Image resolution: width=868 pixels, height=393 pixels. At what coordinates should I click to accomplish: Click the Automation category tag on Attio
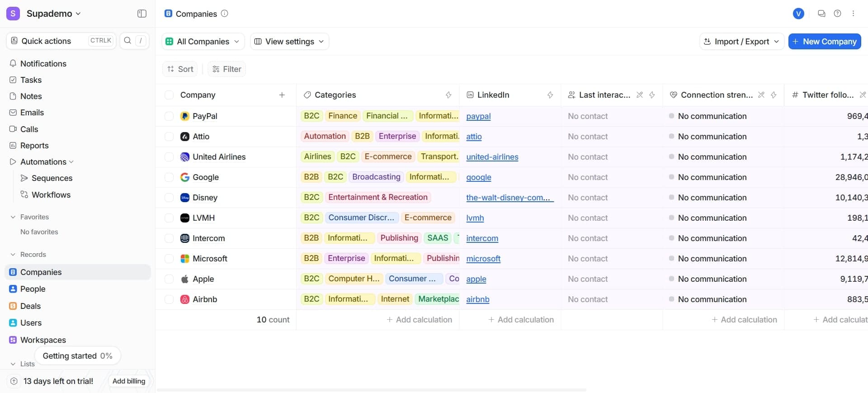point(325,137)
